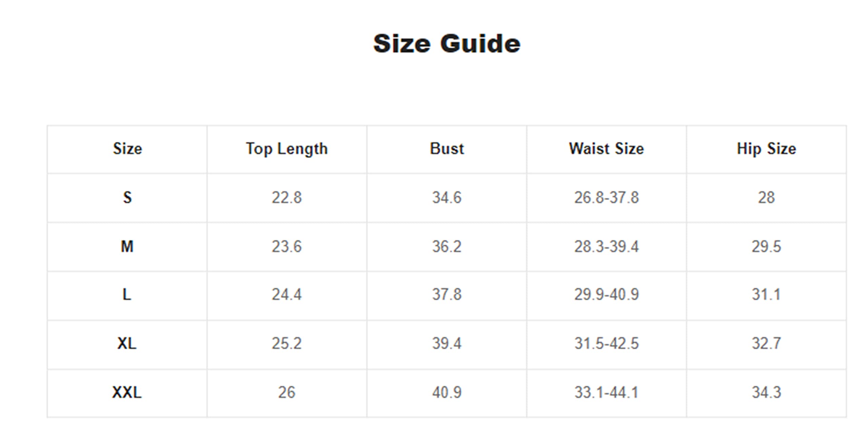Select the XXL size row label

(x=127, y=392)
